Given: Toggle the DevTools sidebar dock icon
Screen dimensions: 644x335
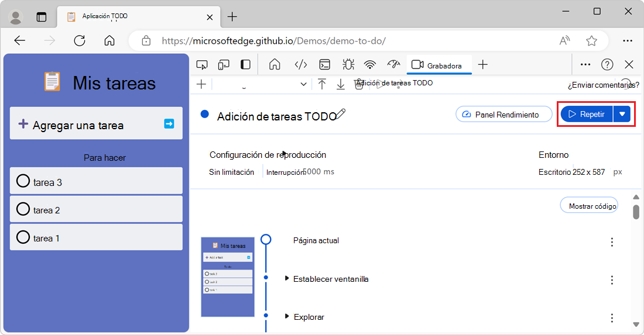Looking at the screenshot, I should click(246, 64).
